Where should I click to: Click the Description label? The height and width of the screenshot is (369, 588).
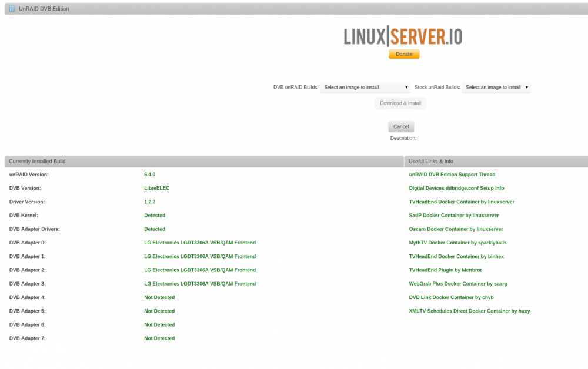pos(403,138)
